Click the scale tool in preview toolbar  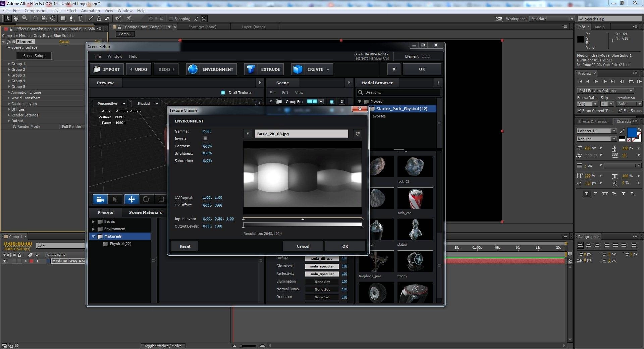pos(161,199)
